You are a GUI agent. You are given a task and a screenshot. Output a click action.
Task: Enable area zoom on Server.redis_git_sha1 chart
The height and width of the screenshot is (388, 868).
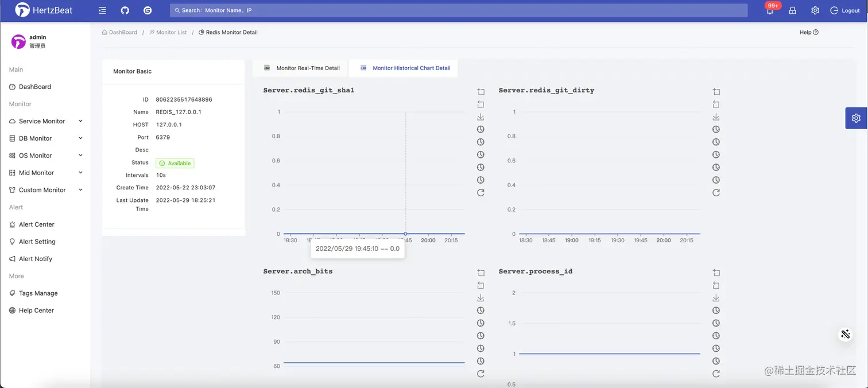coord(481,92)
